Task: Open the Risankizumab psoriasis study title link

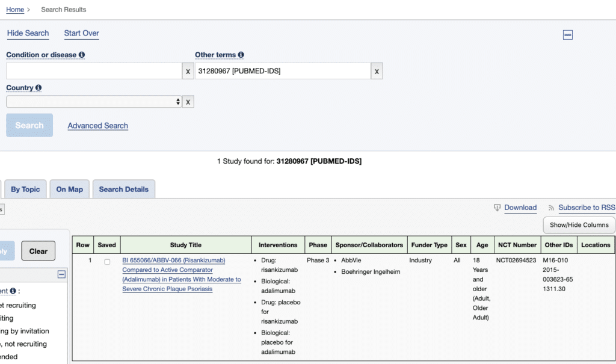Action: click(x=182, y=274)
